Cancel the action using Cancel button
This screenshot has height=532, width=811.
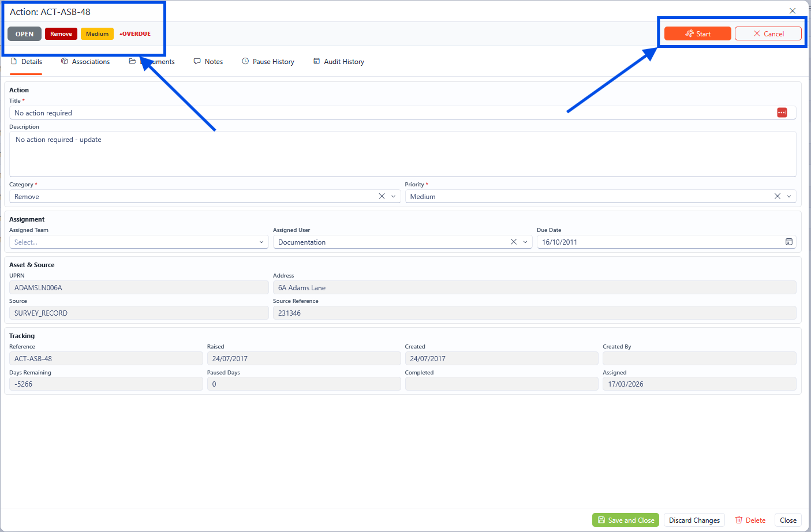pyautogui.click(x=768, y=33)
